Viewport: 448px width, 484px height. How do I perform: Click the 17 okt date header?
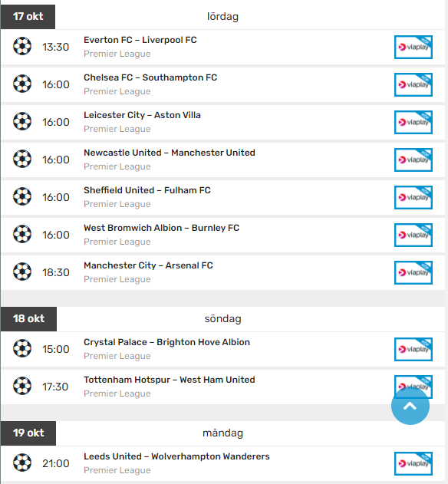[28, 17]
